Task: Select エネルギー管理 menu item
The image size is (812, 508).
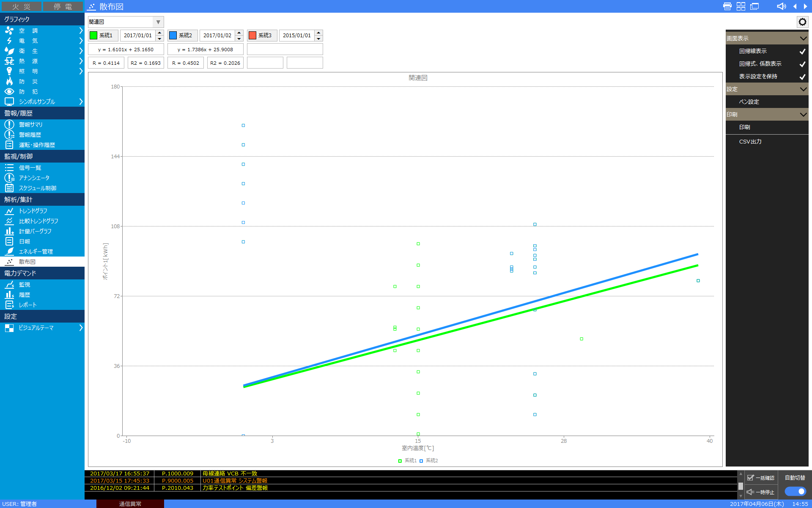Action: [36, 251]
